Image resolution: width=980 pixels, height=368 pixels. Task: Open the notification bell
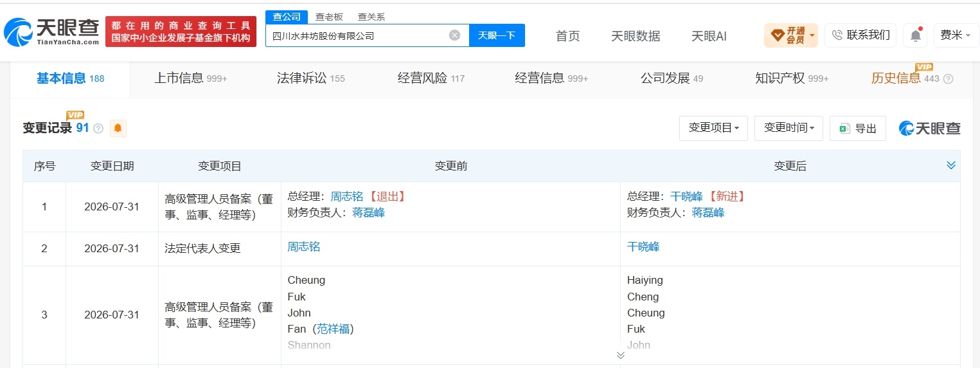tap(915, 35)
